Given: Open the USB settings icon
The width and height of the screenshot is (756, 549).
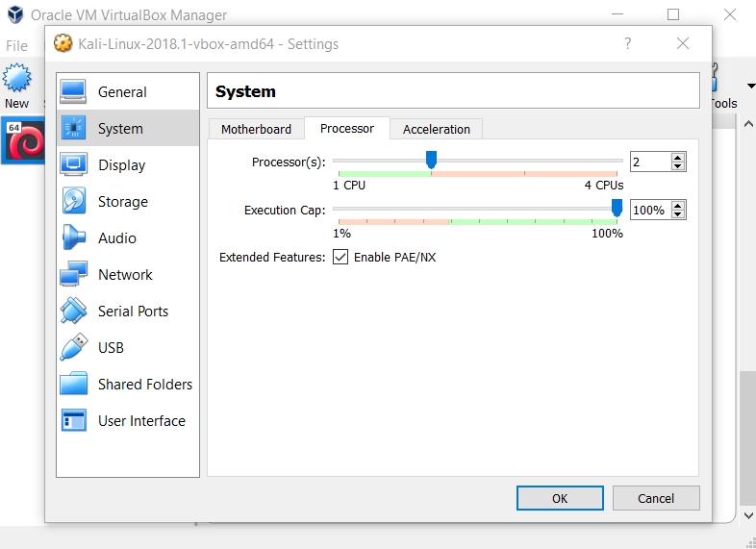Looking at the screenshot, I should point(74,348).
